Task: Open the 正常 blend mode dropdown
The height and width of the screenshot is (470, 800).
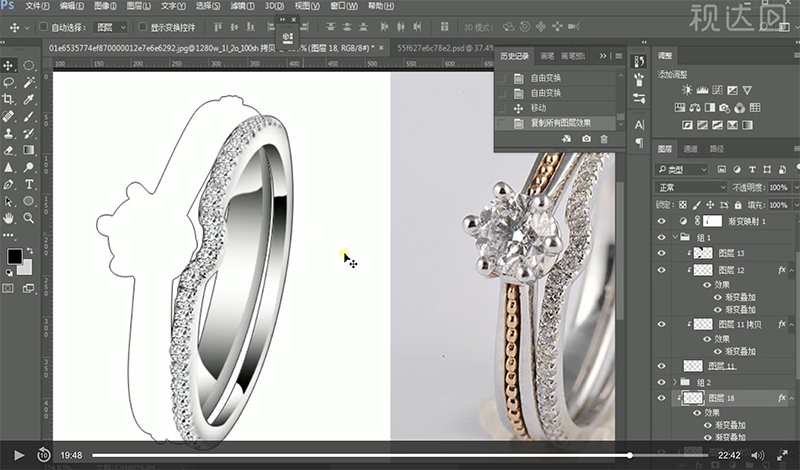Action: (x=691, y=187)
